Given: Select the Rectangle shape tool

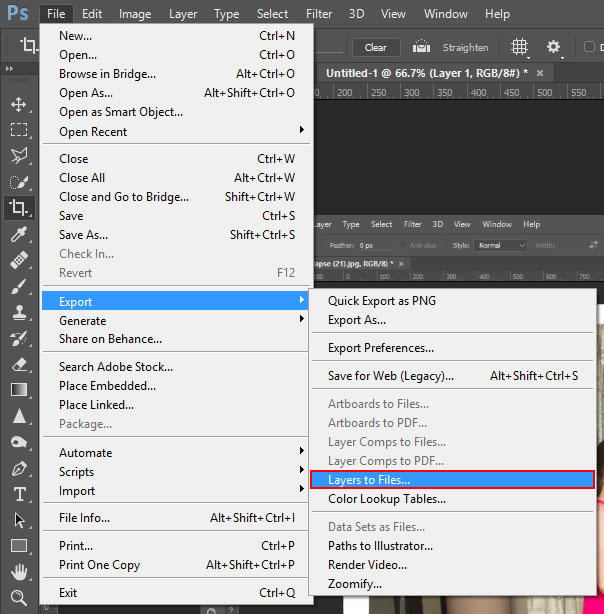Looking at the screenshot, I should 18,545.
